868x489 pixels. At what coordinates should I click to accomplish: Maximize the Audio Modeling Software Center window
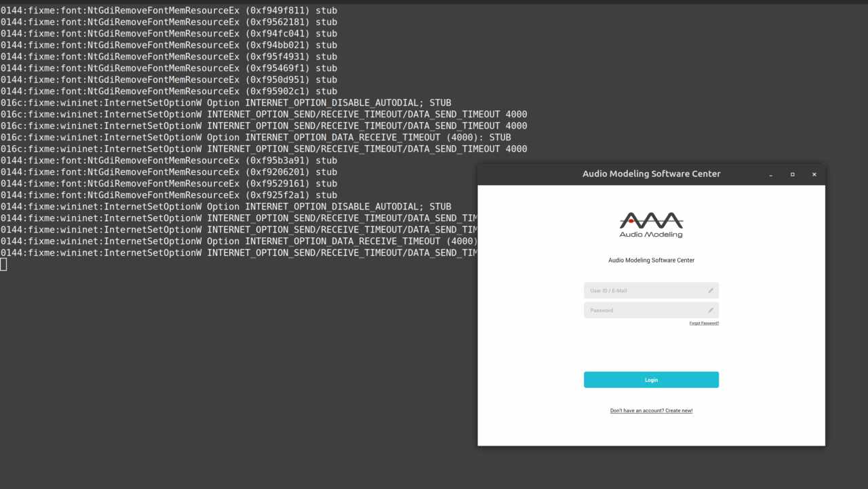click(x=792, y=174)
